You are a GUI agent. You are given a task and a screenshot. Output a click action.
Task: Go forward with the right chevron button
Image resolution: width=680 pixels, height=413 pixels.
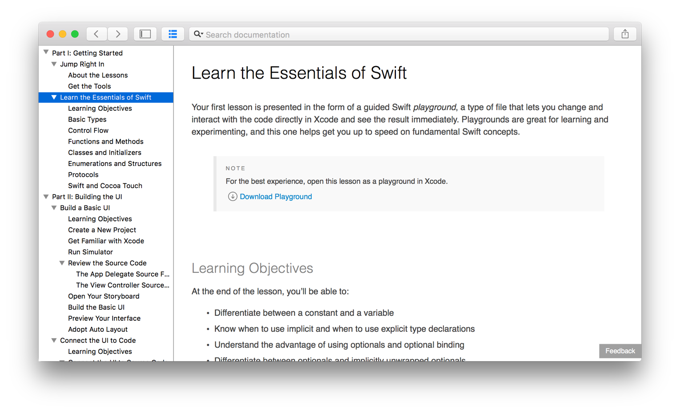coord(118,34)
